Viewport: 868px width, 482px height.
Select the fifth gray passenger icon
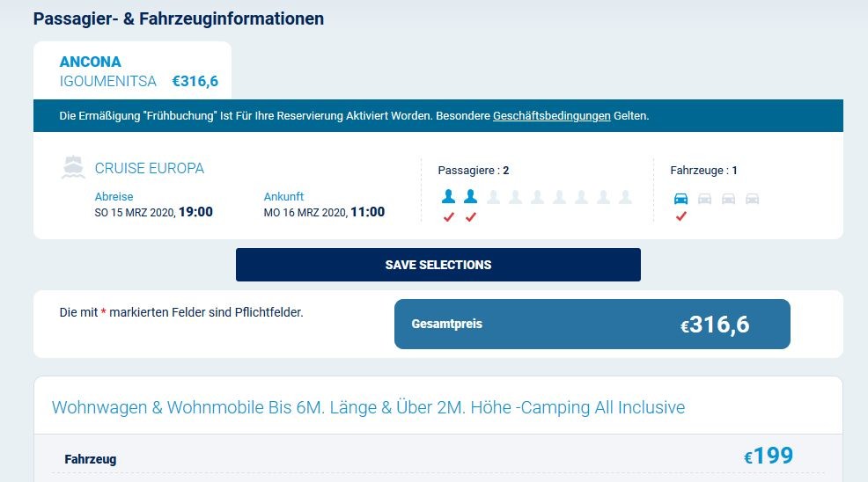coord(581,197)
